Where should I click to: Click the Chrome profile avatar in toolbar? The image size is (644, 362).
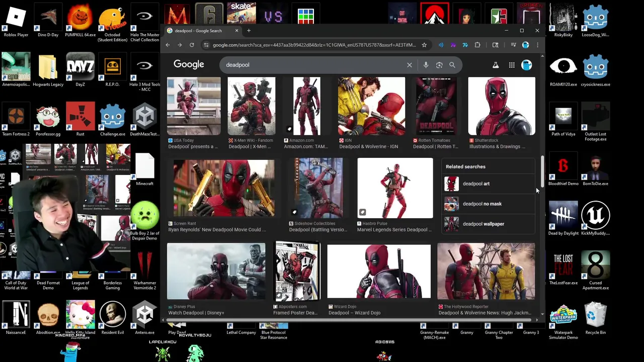[525, 45]
